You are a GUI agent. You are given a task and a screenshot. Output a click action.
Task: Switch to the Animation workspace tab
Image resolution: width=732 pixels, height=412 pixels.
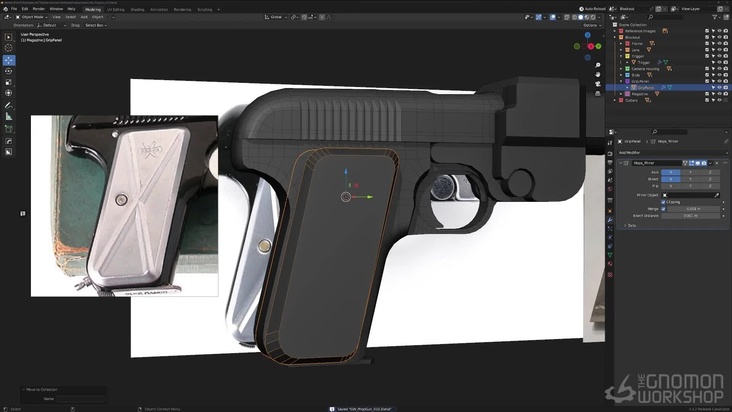tap(159, 9)
